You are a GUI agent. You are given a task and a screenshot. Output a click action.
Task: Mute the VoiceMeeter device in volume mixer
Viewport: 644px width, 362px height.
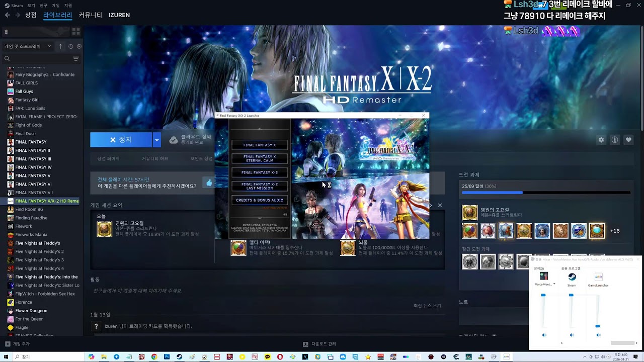click(x=544, y=335)
